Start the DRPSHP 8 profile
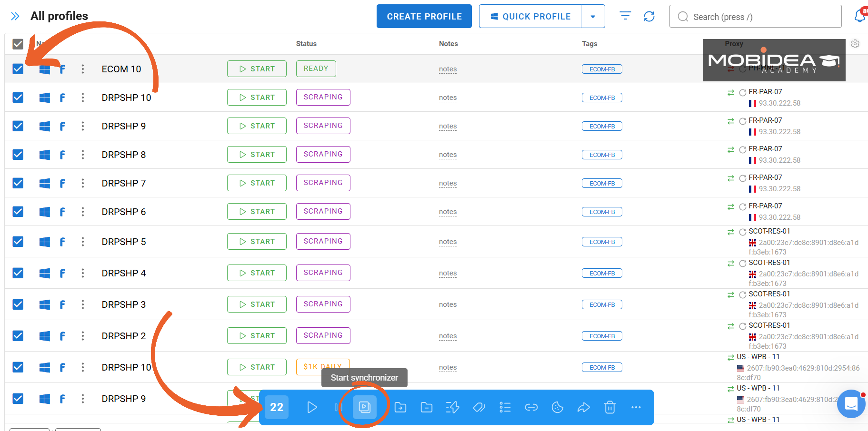The image size is (868, 431). tap(257, 154)
